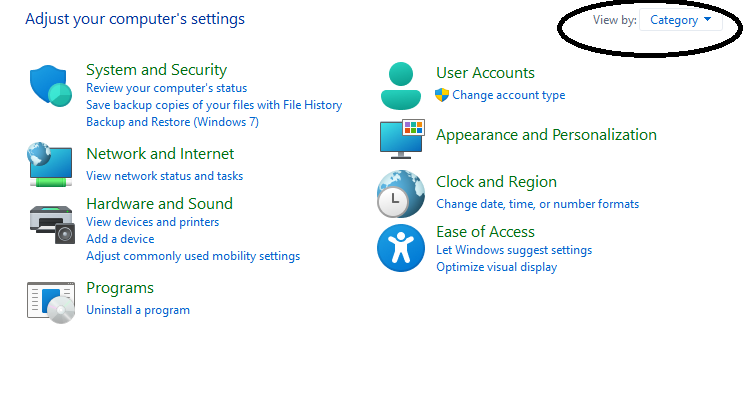This screenshot has width=744, height=399.
Task: Open the User Accounts heading
Action: point(485,73)
